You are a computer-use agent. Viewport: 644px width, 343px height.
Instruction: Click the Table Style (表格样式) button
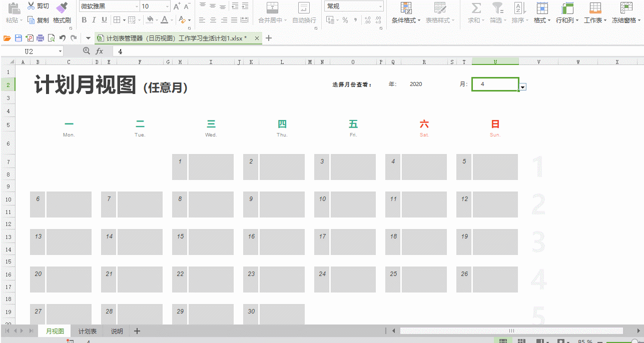click(x=440, y=13)
